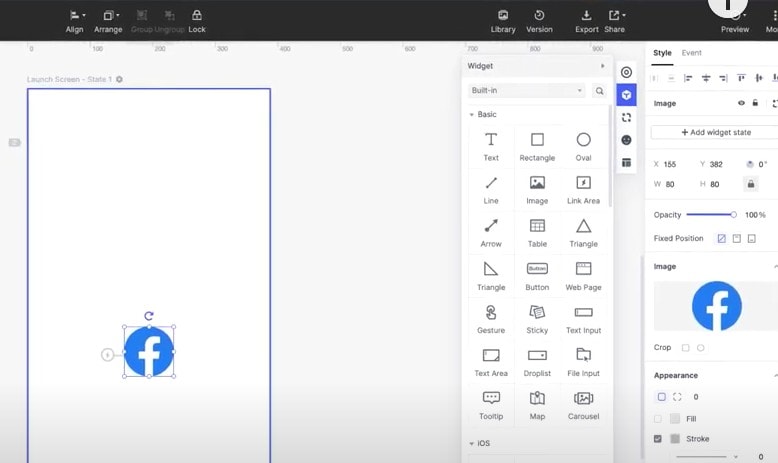
Task: Uncheck the Stroke checkbox
Action: pyautogui.click(x=658, y=439)
